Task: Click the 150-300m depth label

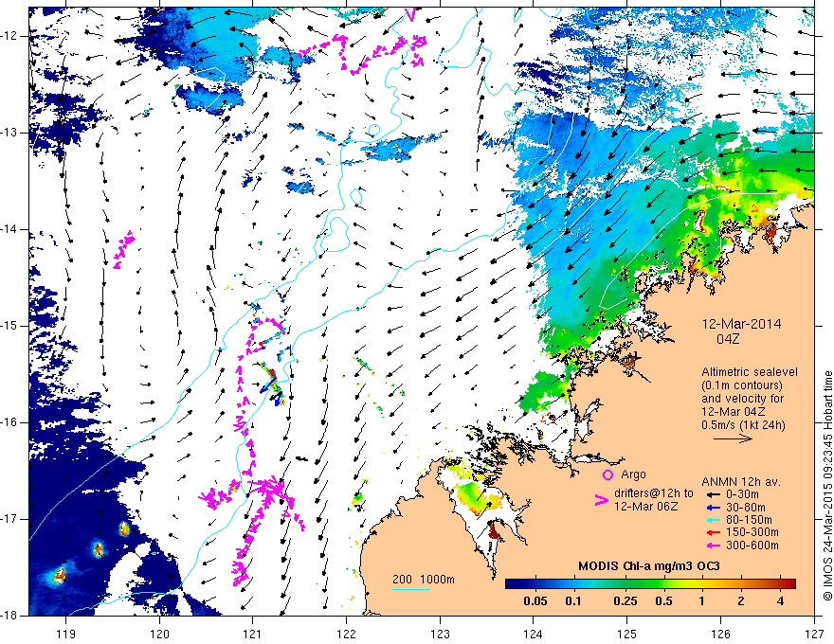Action: point(752,532)
